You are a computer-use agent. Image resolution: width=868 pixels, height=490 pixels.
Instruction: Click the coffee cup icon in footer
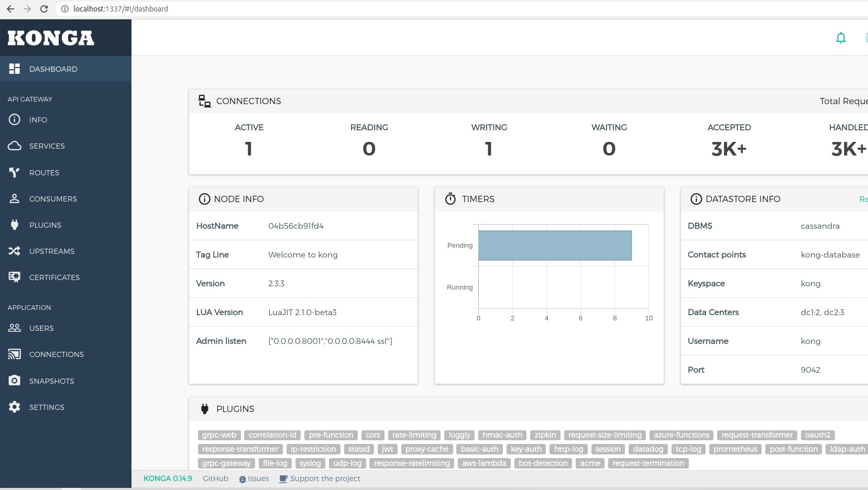point(283,479)
